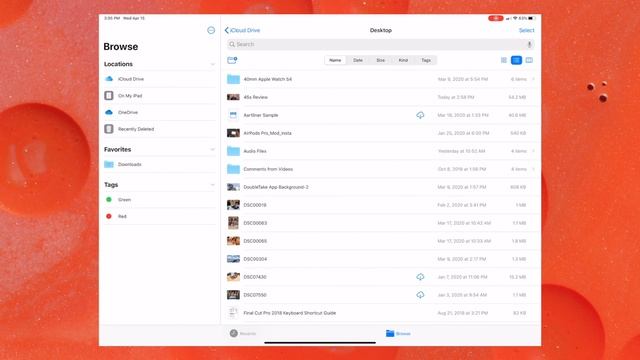Sort files by Date

tap(358, 60)
